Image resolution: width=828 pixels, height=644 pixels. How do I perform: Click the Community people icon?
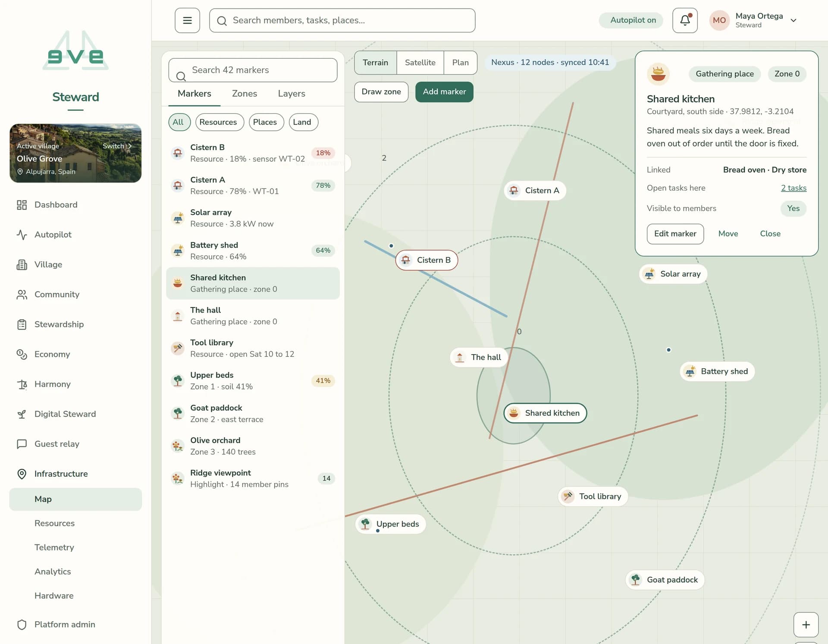click(x=22, y=295)
